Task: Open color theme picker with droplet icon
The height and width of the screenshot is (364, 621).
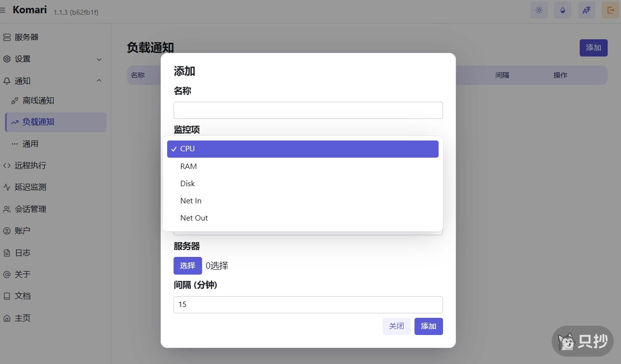Action: (562, 10)
